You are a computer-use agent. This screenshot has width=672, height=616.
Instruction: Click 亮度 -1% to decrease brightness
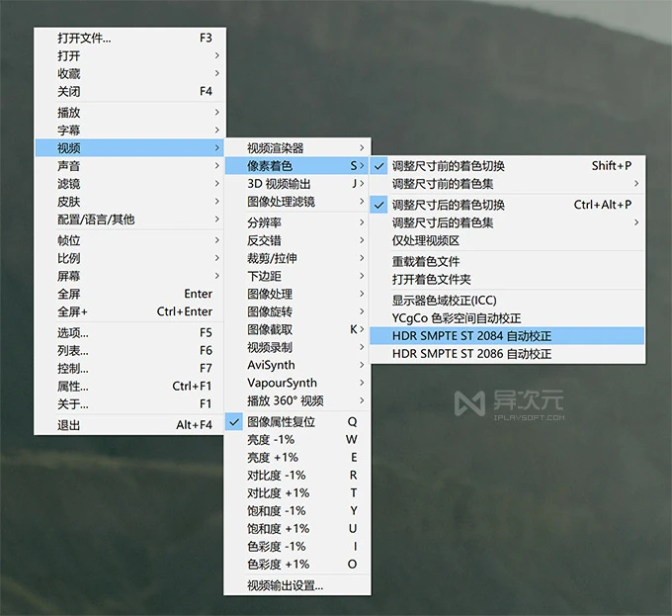297,439
